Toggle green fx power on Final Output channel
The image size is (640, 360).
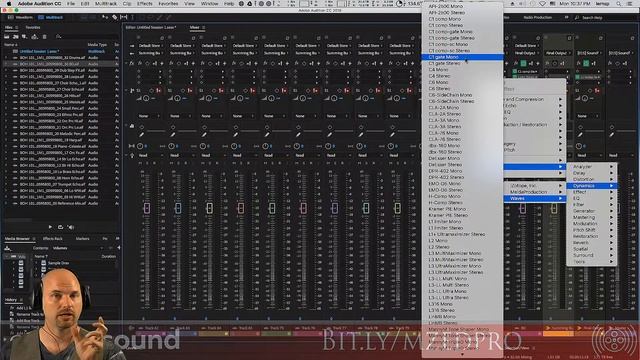coord(524,63)
